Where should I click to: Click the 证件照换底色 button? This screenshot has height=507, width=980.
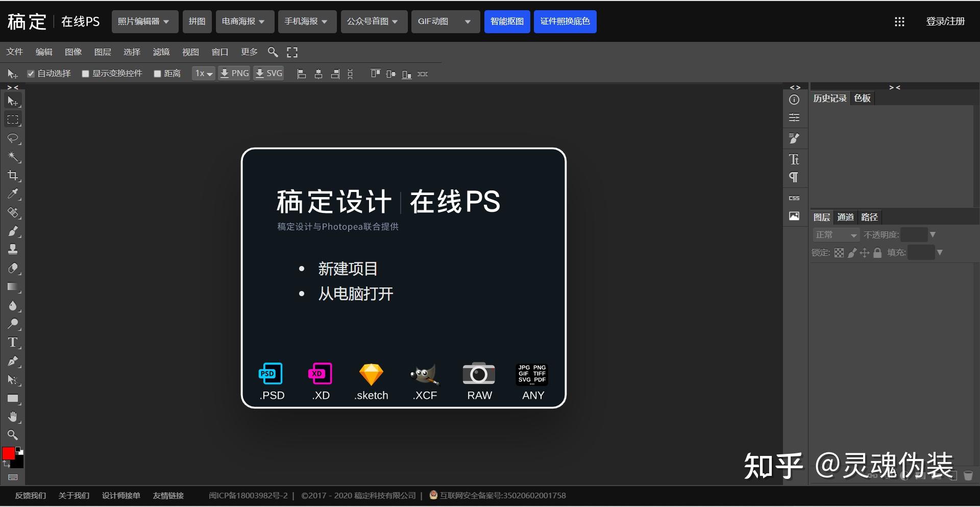[565, 21]
